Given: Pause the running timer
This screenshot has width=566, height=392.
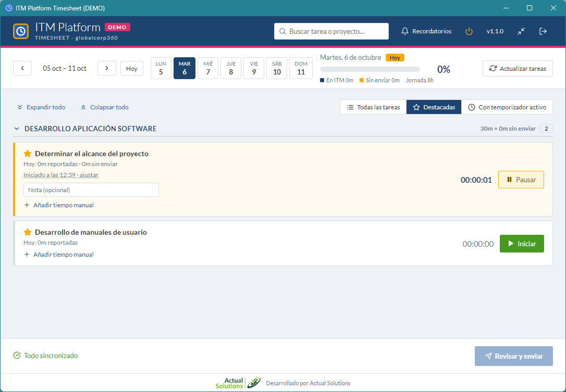Looking at the screenshot, I should point(521,180).
